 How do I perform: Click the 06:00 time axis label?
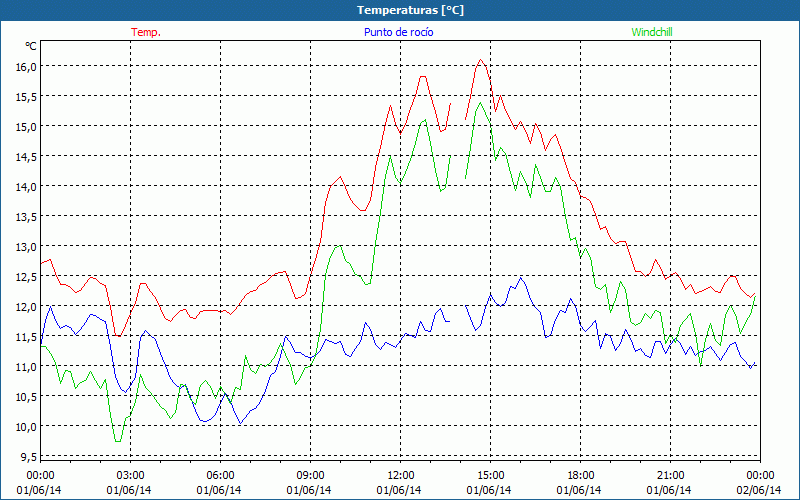pyautogui.click(x=220, y=476)
